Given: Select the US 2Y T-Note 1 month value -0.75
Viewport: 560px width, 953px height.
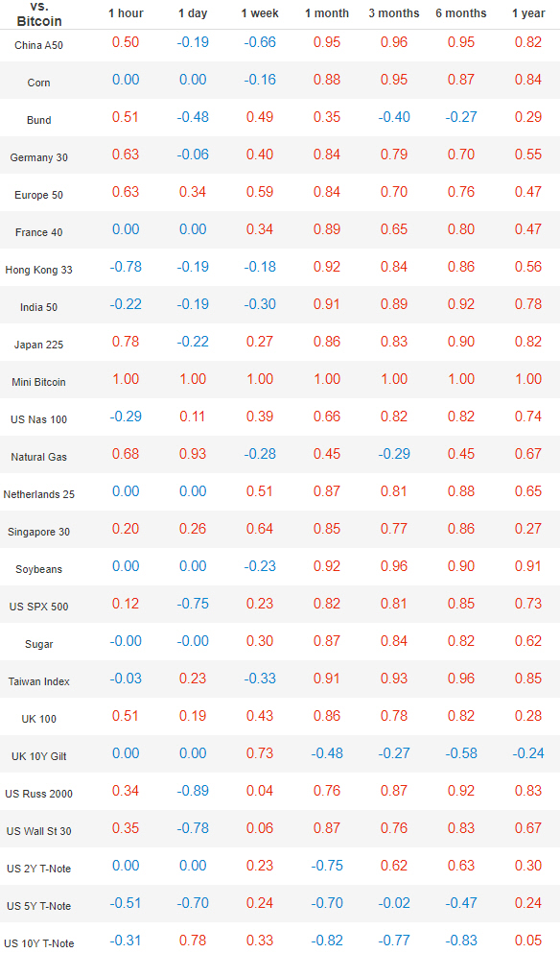Looking at the screenshot, I should [x=327, y=866].
